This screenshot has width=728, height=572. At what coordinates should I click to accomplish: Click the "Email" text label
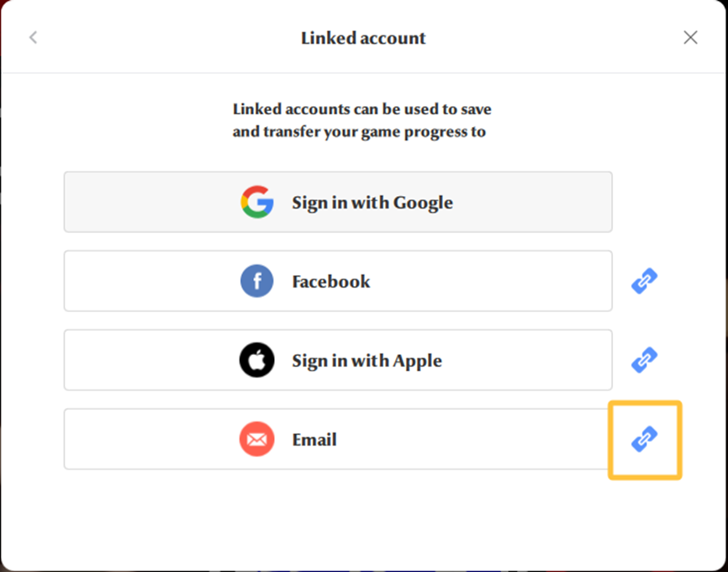point(314,439)
